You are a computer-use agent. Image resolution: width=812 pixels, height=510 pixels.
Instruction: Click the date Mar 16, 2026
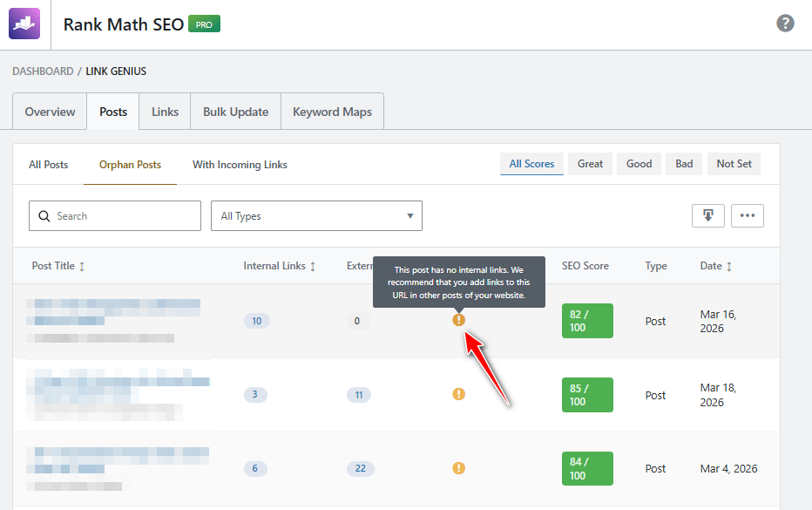(718, 322)
